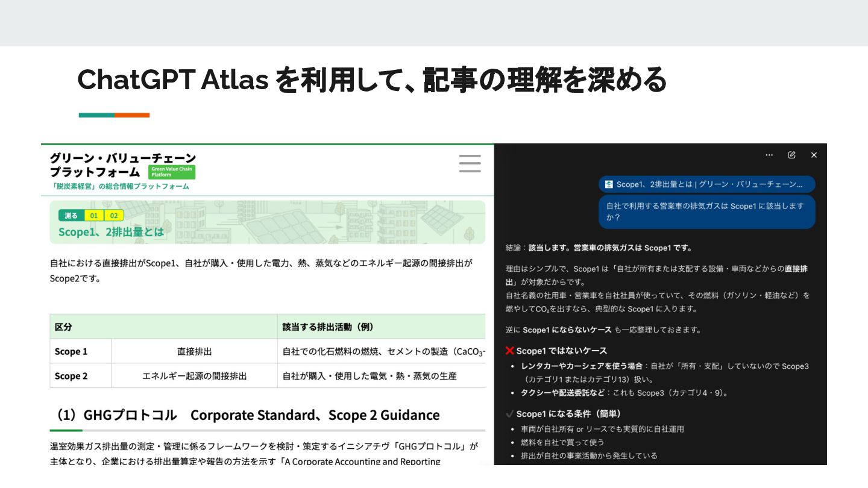Image resolution: width=868 pixels, height=488 pixels.
Task: Click the bullet 車両が自社所有 or リース
Action: click(602, 429)
